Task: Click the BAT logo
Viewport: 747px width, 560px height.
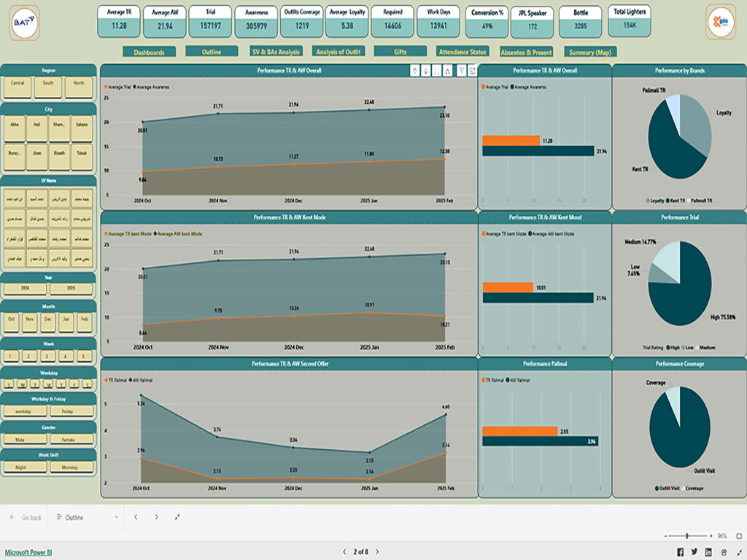Action: click(24, 23)
